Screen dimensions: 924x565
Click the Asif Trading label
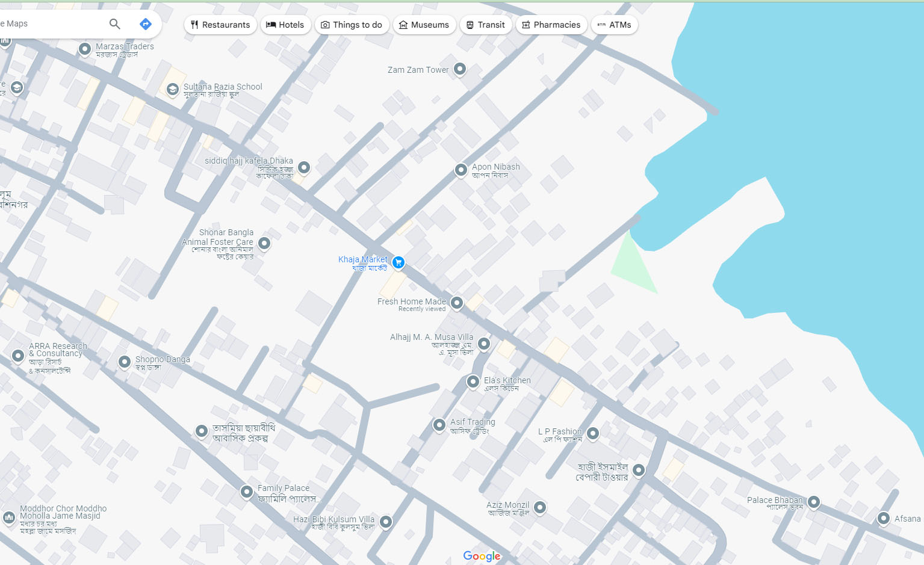473,422
